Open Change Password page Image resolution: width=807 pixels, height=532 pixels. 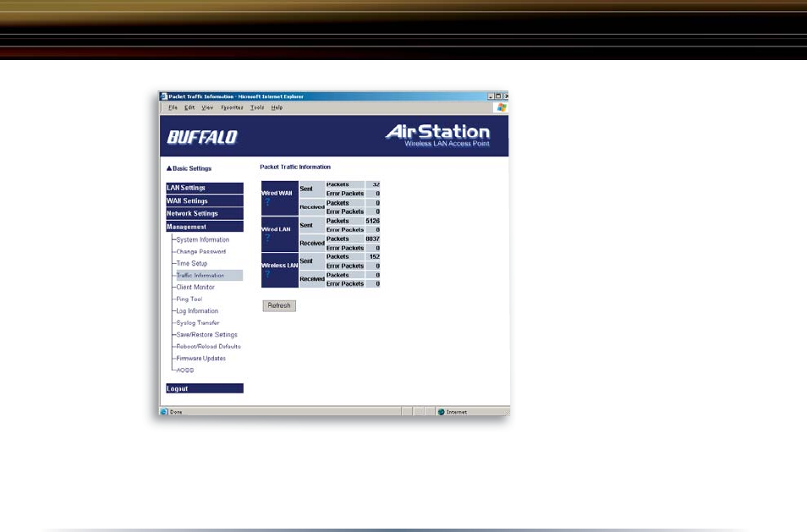pos(201,251)
